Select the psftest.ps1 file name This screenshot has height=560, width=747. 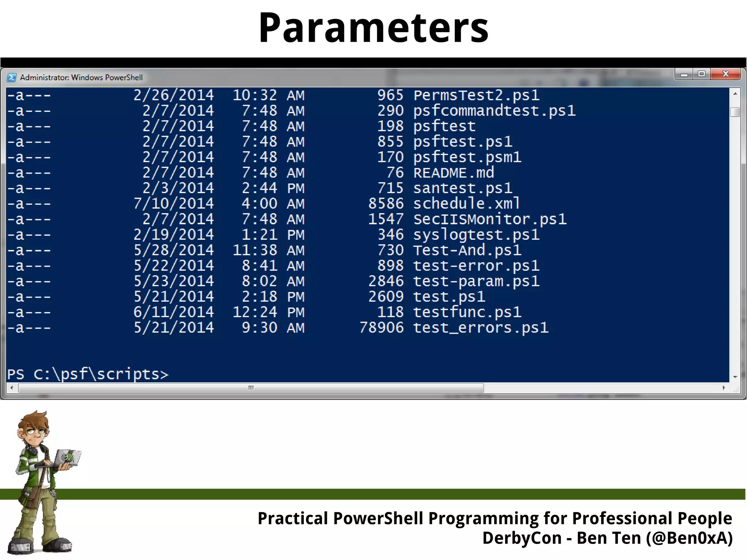tap(463, 142)
